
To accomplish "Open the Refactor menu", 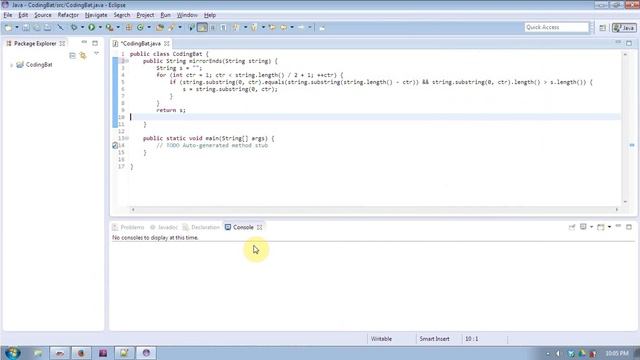I will click(68, 15).
